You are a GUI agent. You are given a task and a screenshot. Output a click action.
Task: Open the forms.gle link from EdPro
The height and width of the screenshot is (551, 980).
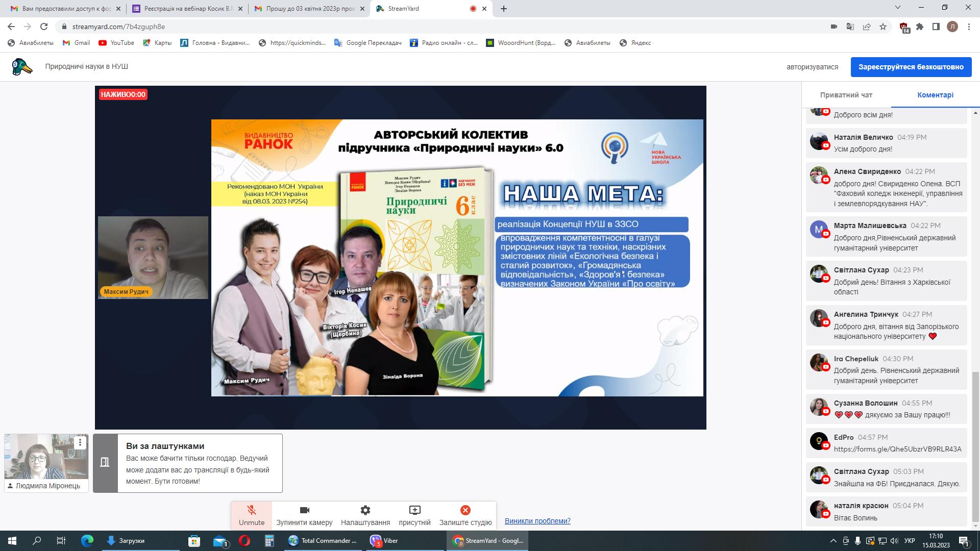[897, 449]
